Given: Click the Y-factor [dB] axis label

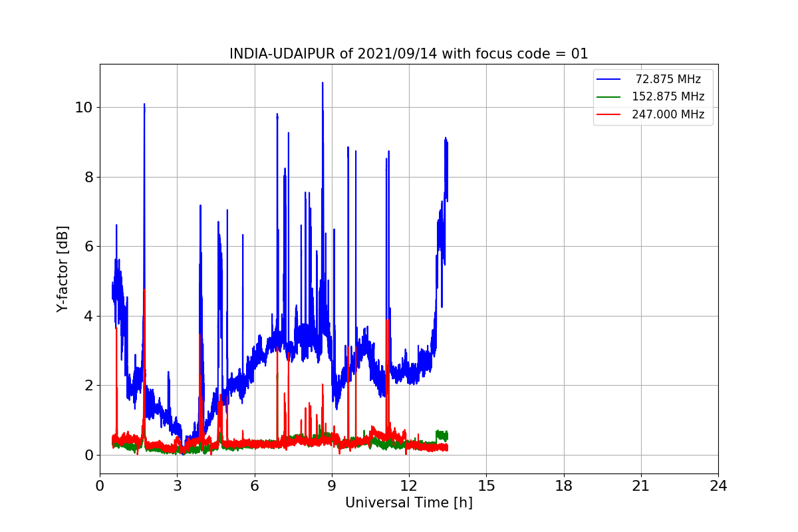Looking at the screenshot, I should click(x=63, y=269).
